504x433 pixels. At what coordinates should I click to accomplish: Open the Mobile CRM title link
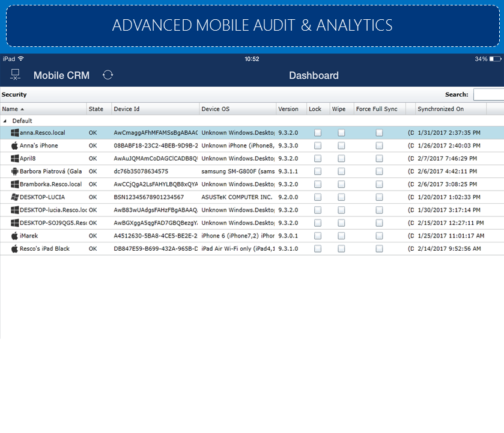click(61, 75)
